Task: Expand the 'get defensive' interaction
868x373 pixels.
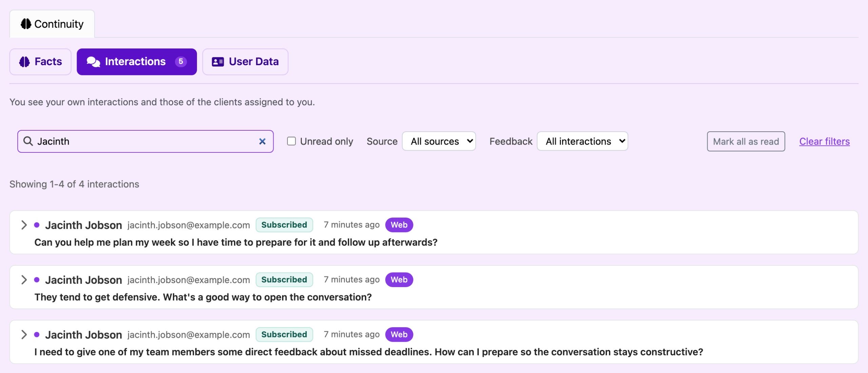Action: pos(24,280)
